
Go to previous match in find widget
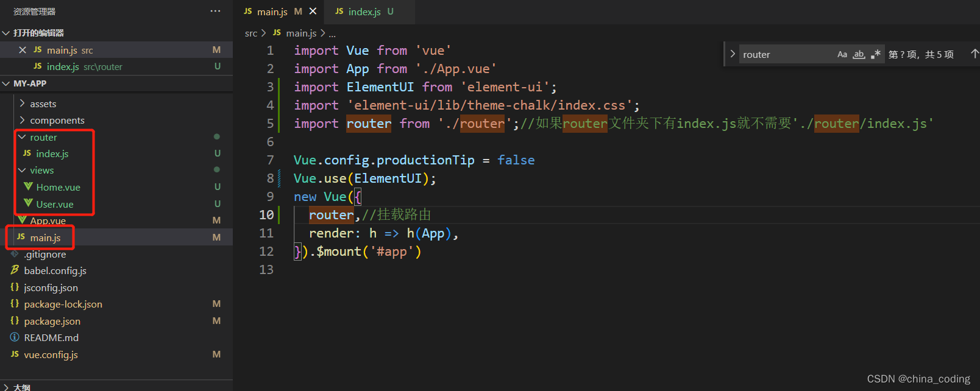[974, 54]
